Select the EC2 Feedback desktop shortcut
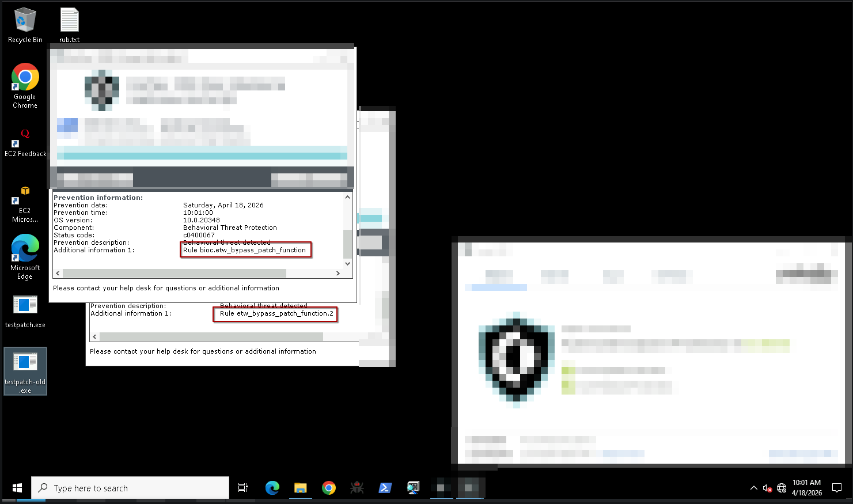This screenshot has width=853, height=504. 25,142
